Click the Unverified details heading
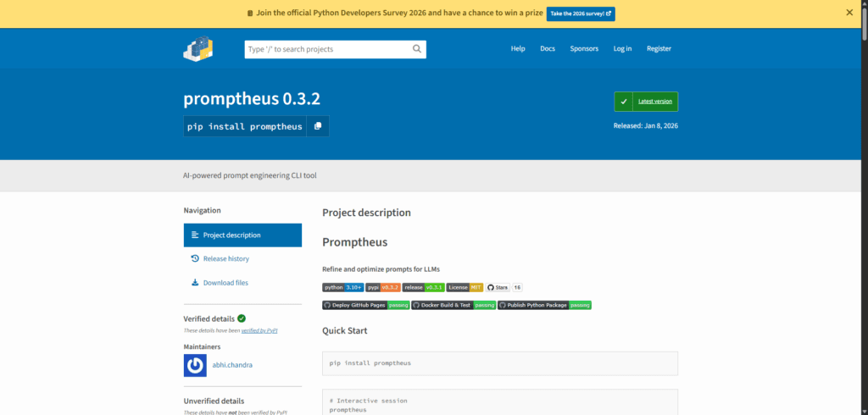 pos(214,401)
